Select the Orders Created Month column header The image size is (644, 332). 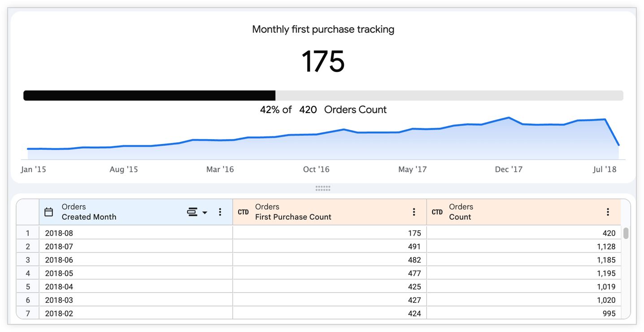click(136, 212)
